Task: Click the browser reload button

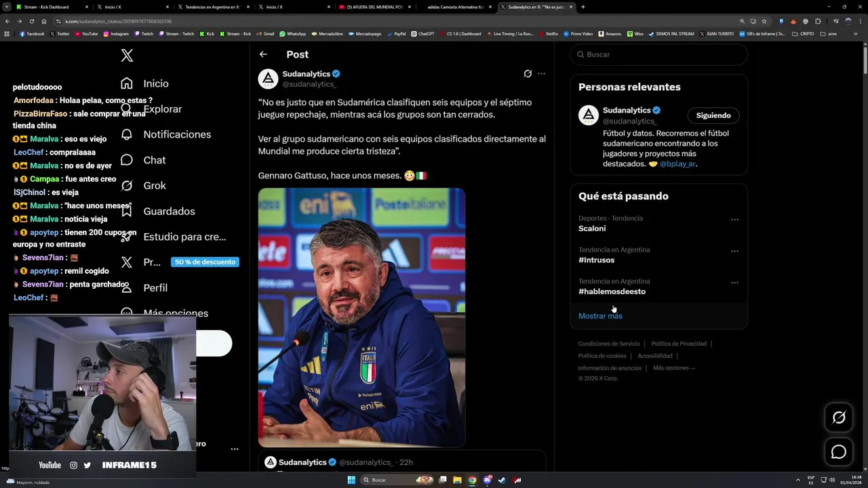Action: pyautogui.click(x=32, y=21)
